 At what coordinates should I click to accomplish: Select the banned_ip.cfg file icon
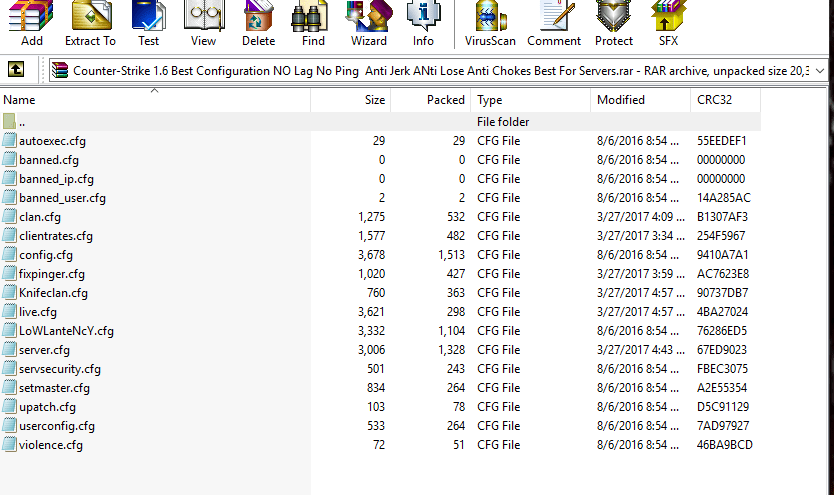9,179
